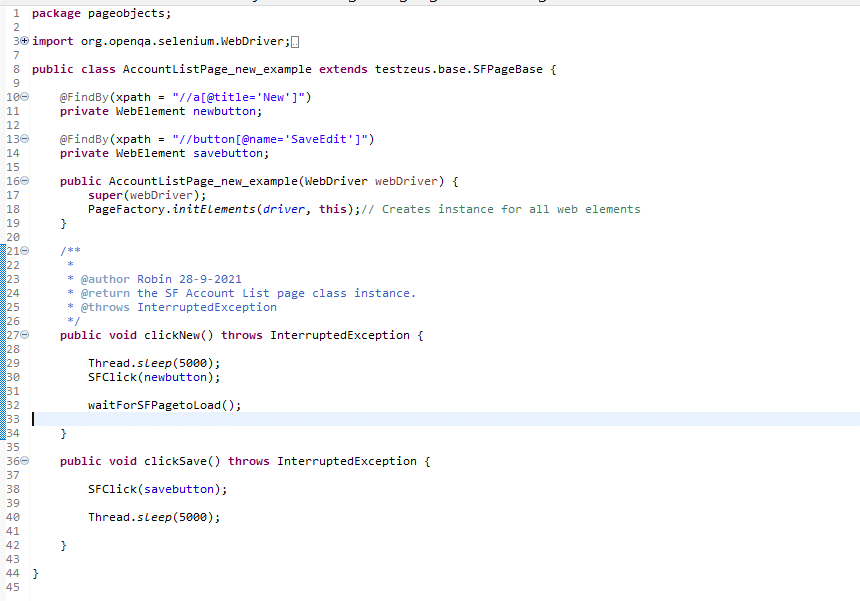860x601 pixels.
Task: Click the folded-imports box icon after WebDriver;
Action: [x=295, y=42]
